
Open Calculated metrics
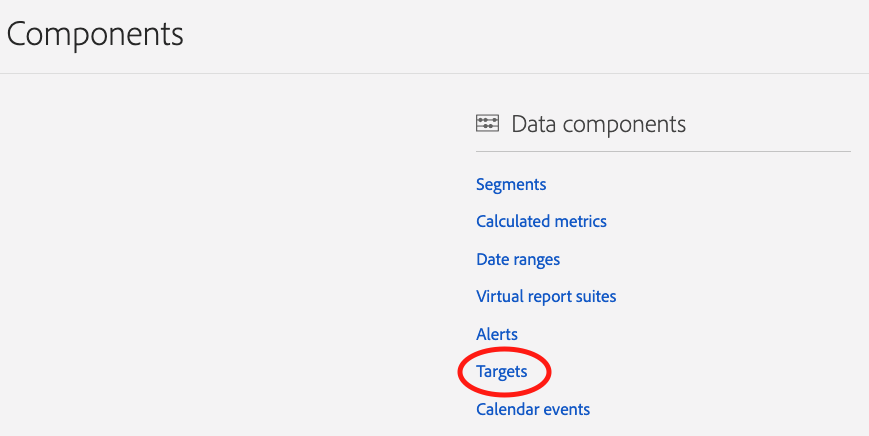(x=541, y=222)
